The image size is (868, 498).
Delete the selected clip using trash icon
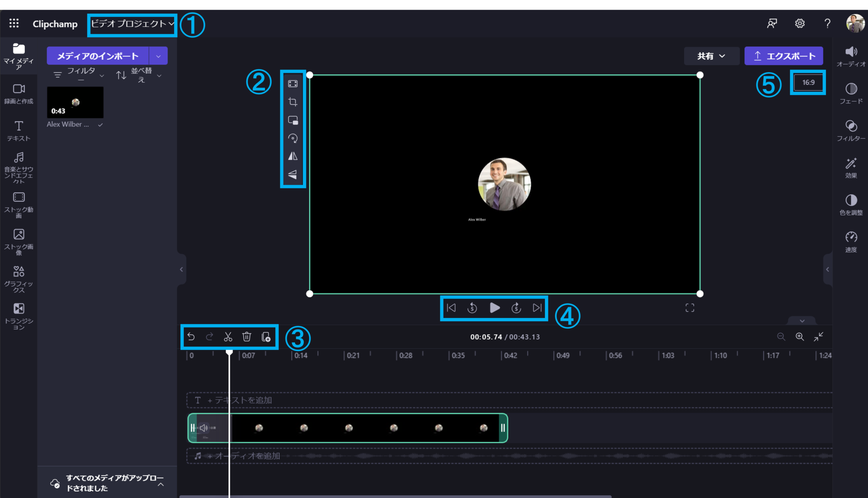point(247,336)
